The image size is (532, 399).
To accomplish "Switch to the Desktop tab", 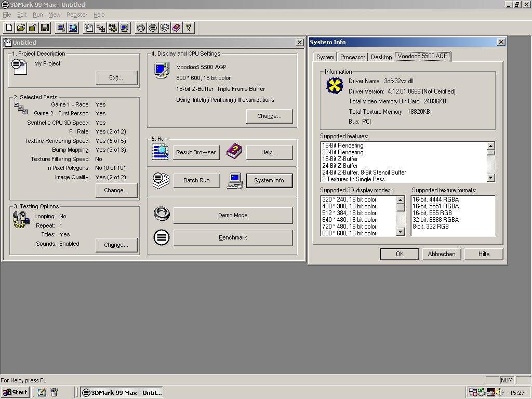I will pos(381,57).
